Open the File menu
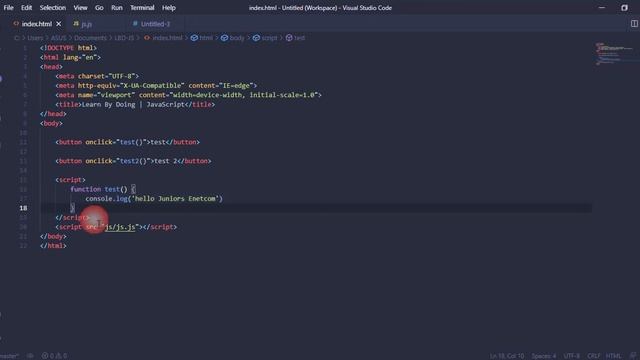Screen dimensions: 640x360 (x=8, y=8)
